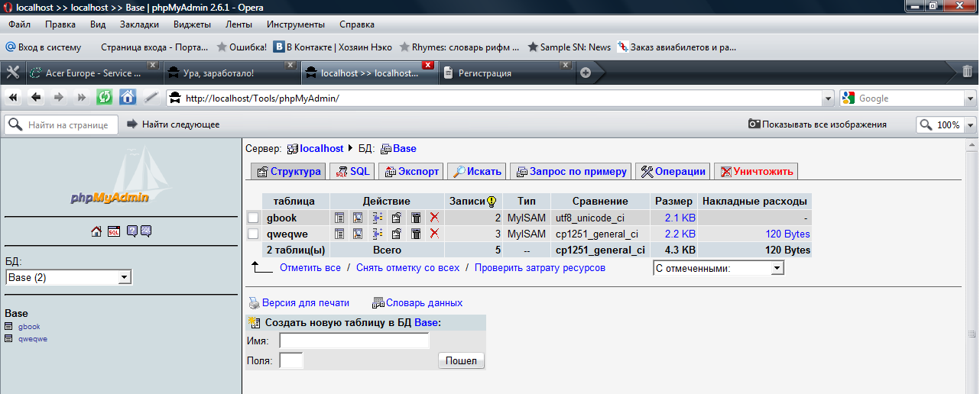Switch to Запрос по примеру tab

(570, 172)
